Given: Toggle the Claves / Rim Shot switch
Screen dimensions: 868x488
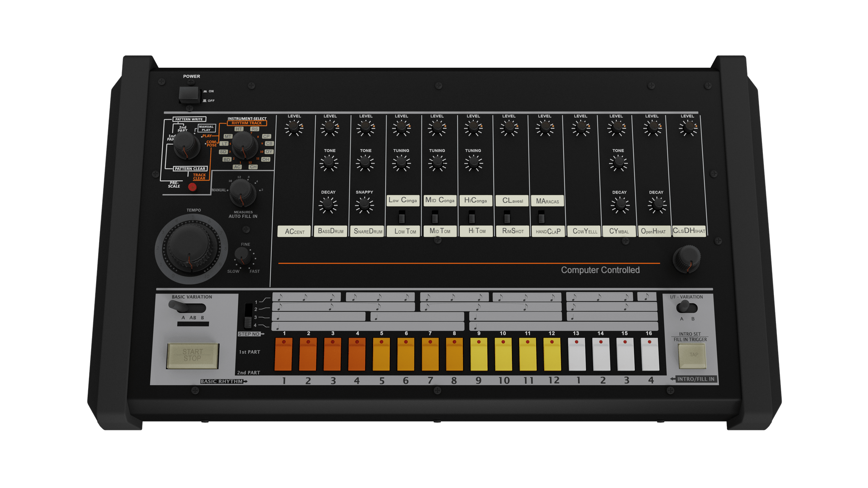Looking at the screenshot, I should [x=507, y=217].
